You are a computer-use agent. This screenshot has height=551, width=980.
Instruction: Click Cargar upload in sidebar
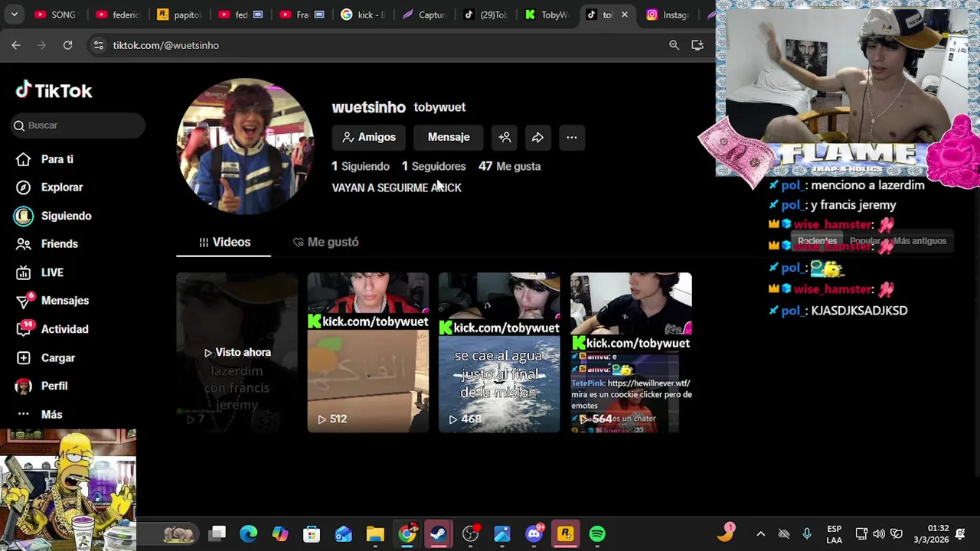coord(46,357)
